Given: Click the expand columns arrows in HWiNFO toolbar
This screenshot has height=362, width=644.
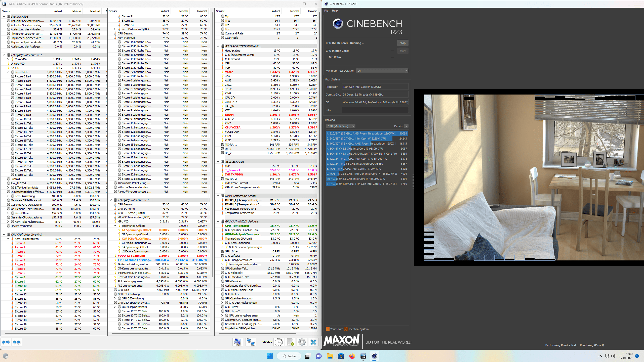Looking at the screenshot, I should point(6,342).
